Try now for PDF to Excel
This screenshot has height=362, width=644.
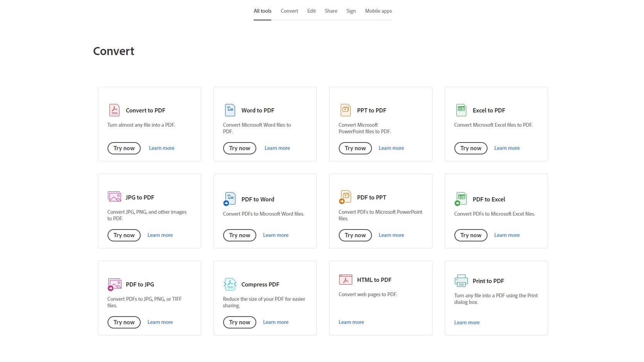[471, 235]
